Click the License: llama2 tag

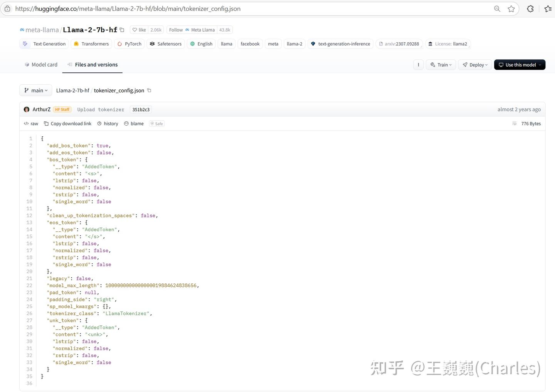click(x=447, y=44)
